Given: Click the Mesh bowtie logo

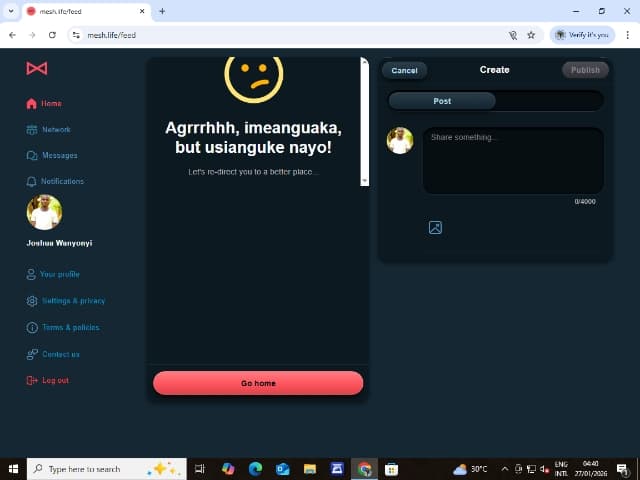Looking at the screenshot, I should 37,68.
